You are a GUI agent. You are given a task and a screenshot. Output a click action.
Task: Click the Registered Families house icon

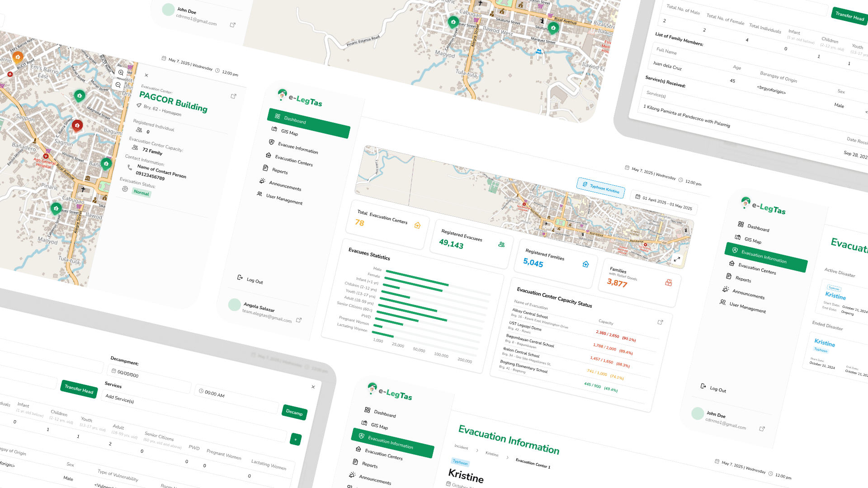click(x=585, y=264)
